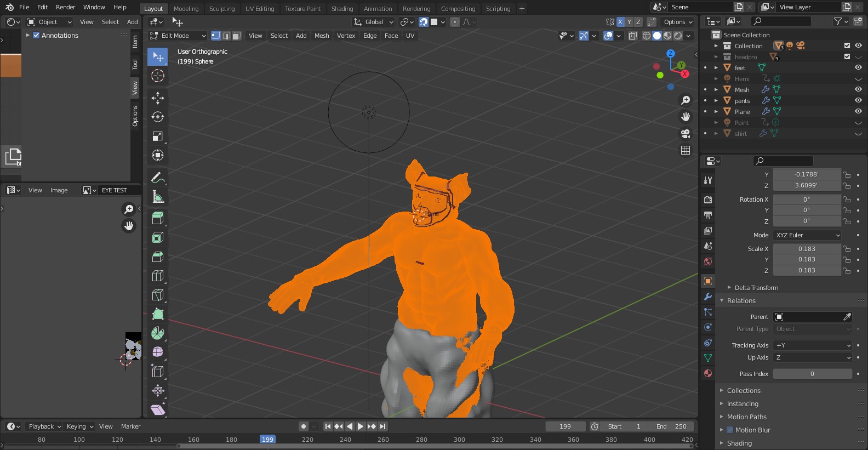The width and height of the screenshot is (868, 450).
Task: Uncheck the Annotations checkbox
Action: coord(36,36)
